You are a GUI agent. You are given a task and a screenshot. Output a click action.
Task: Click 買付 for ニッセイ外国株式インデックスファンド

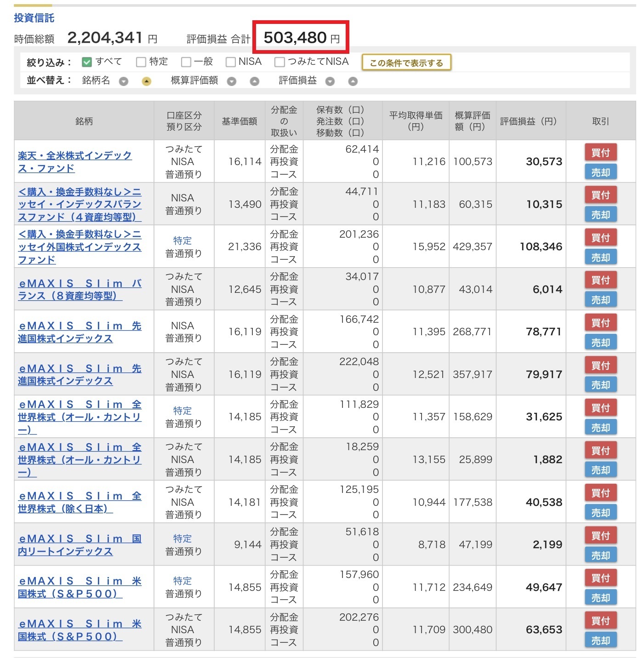point(600,238)
